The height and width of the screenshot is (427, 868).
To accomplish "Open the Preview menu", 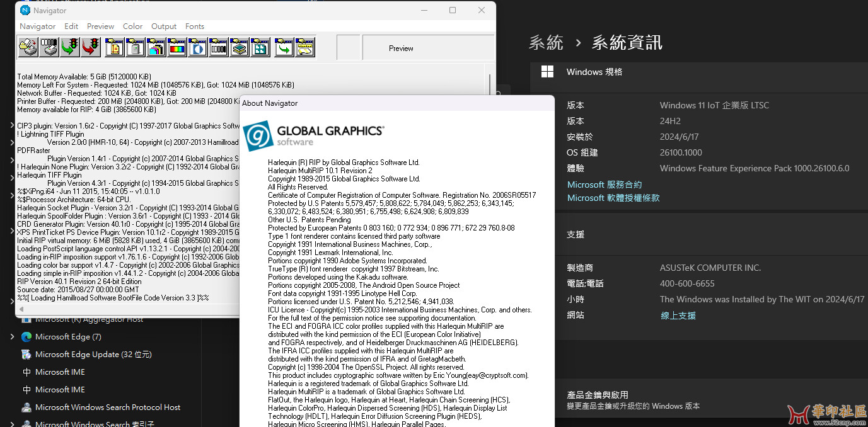I will pyautogui.click(x=101, y=26).
